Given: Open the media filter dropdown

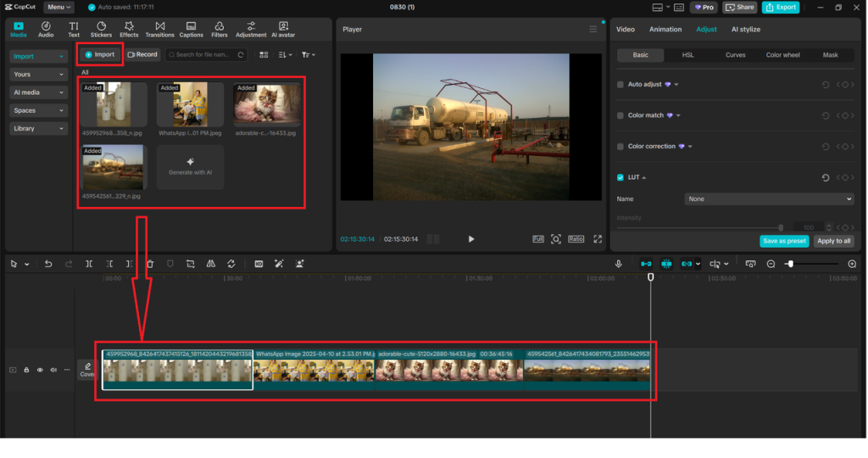Looking at the screenshot, I should coord(309,55).
